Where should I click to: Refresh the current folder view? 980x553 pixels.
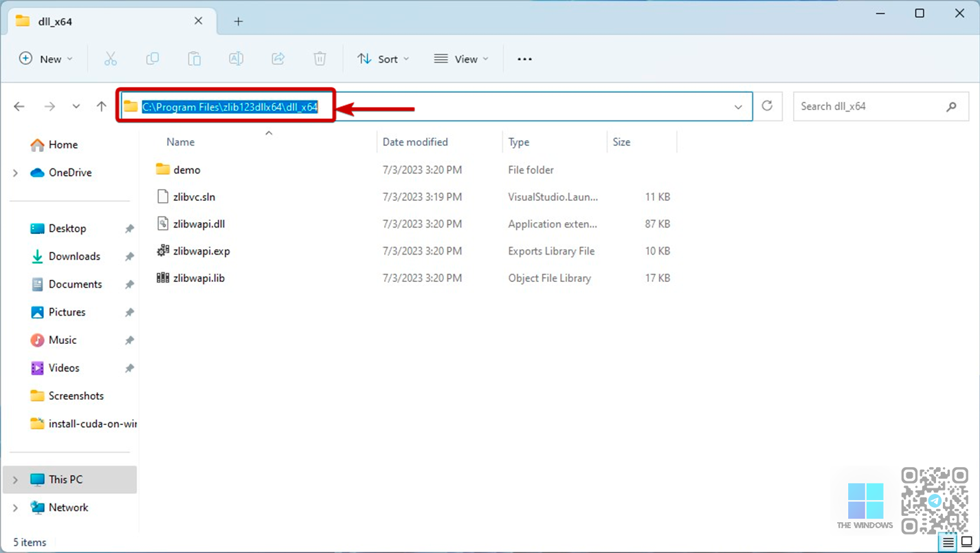pos(767,106)
